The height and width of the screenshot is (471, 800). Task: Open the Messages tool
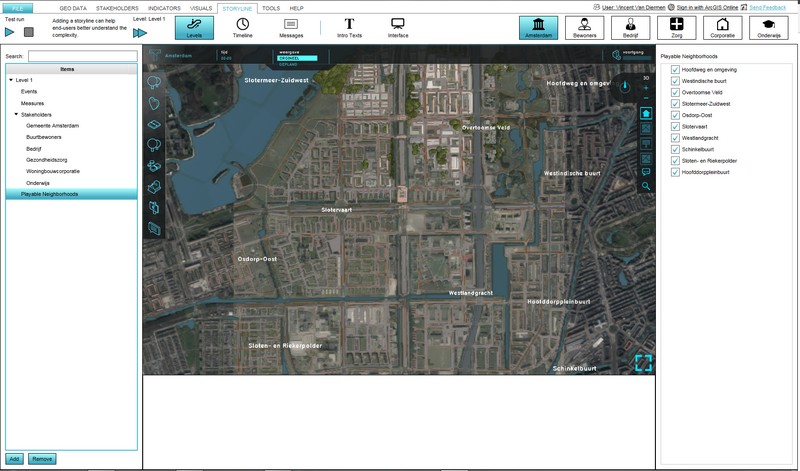pos(291,28)
